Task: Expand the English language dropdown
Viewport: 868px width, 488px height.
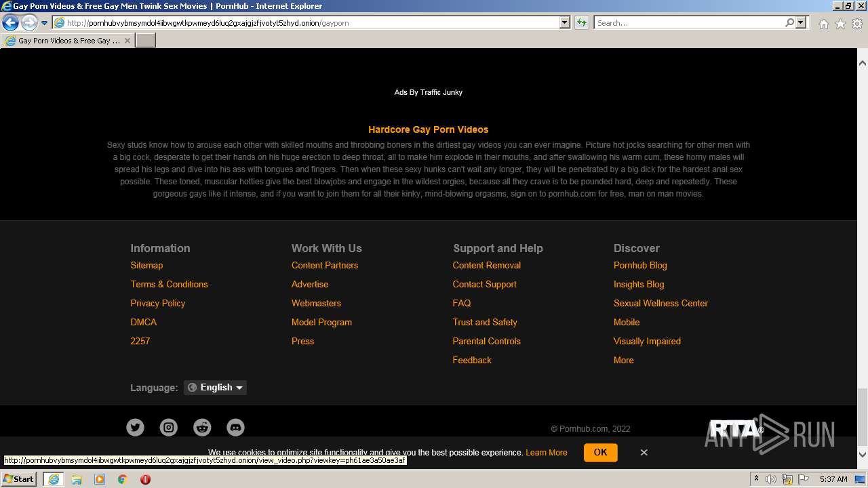Action: pos(215,387)
